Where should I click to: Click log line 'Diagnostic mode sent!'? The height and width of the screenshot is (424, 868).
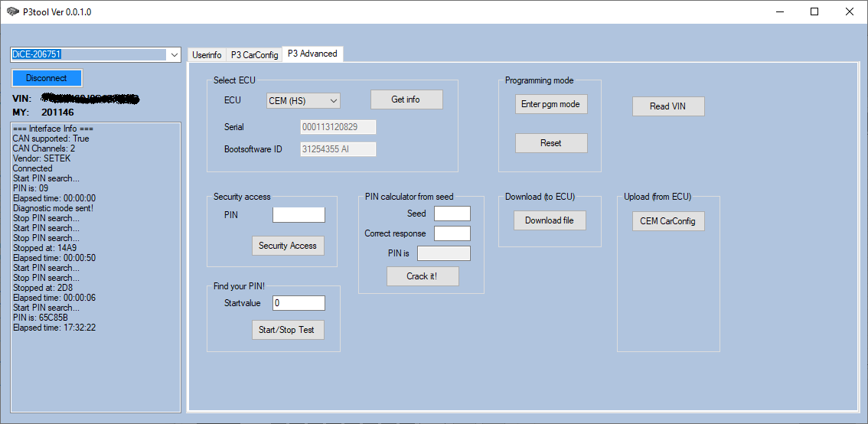pyautogui.click(x=53, y=208)
